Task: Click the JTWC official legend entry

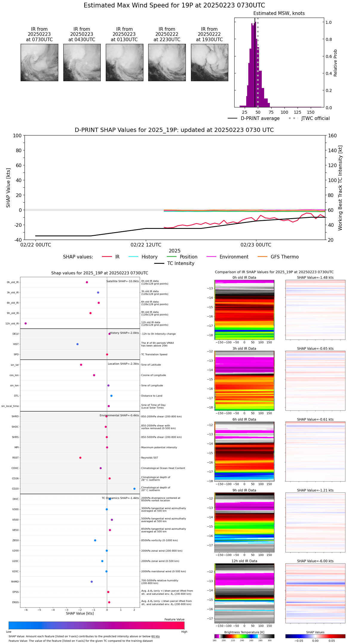Action: coord(309,118)
